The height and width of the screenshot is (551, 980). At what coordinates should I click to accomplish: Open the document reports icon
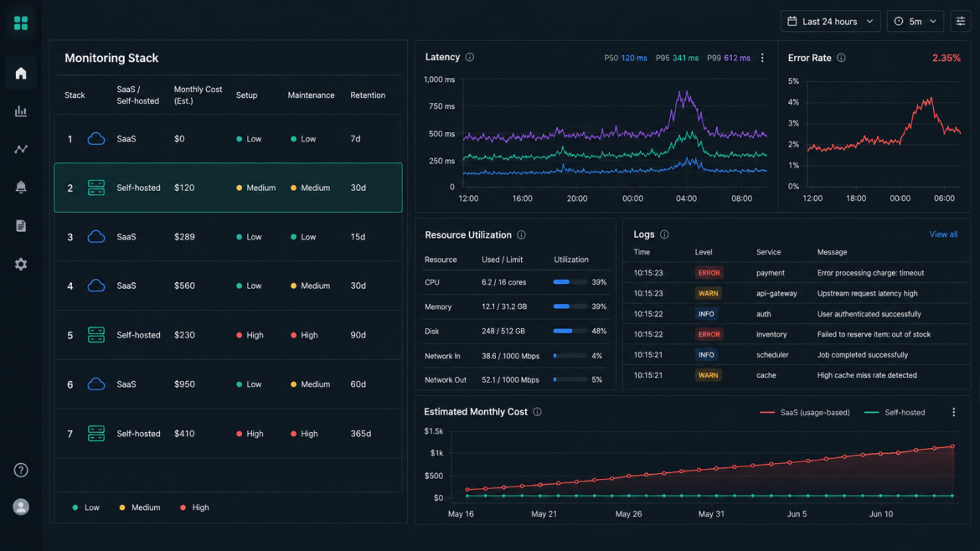coord(21,225)
